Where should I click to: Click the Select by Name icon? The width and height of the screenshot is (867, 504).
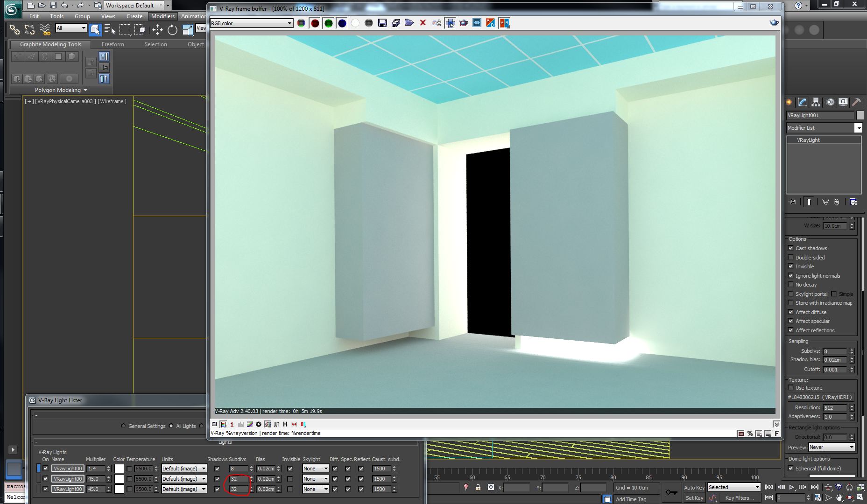click(x=110, y=30)
